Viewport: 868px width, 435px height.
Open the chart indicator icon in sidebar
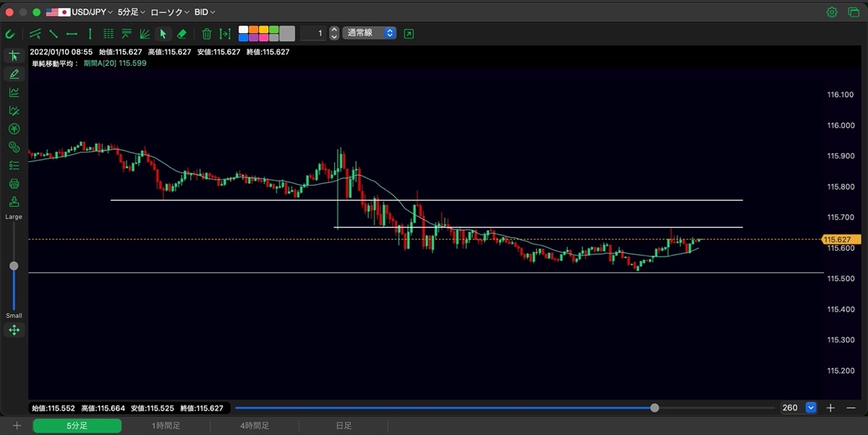[14, 92]
